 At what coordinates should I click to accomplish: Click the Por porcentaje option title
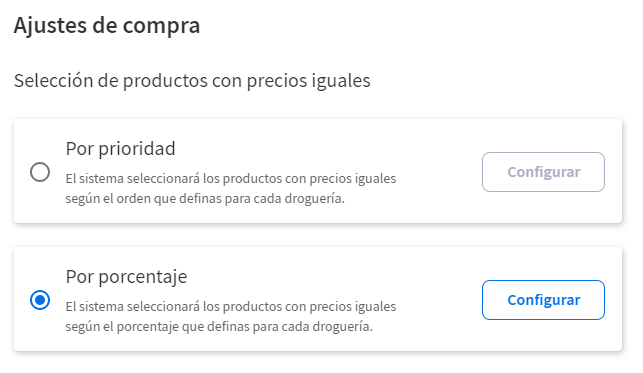(x=126, y=277)
